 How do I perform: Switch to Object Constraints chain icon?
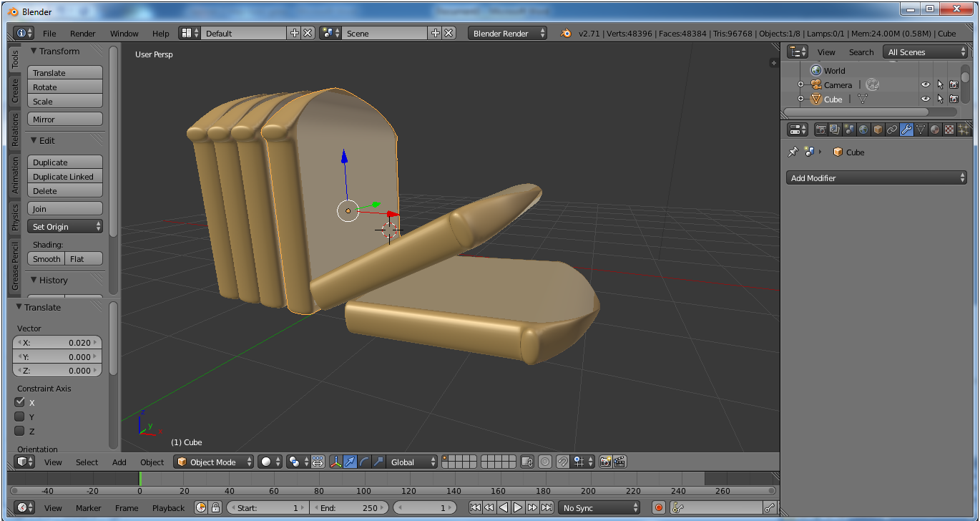tap(892, 130)
